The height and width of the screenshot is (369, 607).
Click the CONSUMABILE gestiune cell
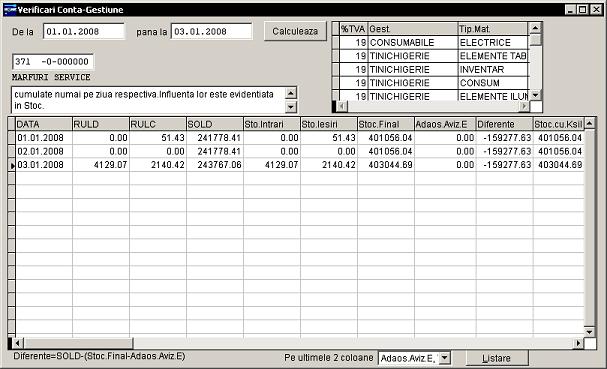click(x=412, y=43)
